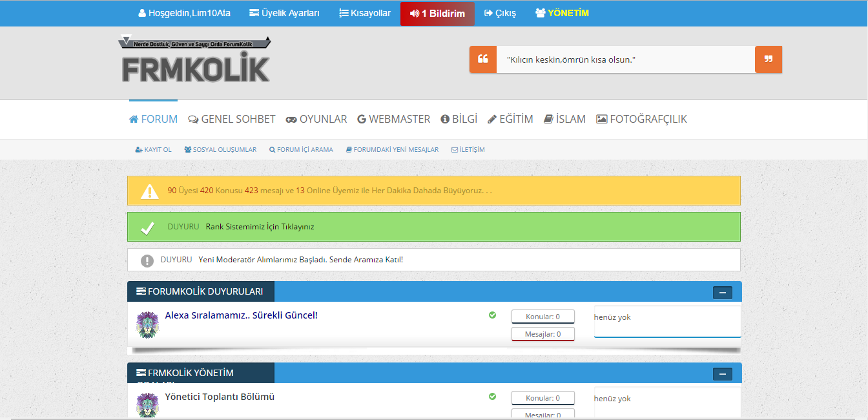Open the 1 Bildirim notification button
The image size is (868, 420).
click(x=437, y=14)
